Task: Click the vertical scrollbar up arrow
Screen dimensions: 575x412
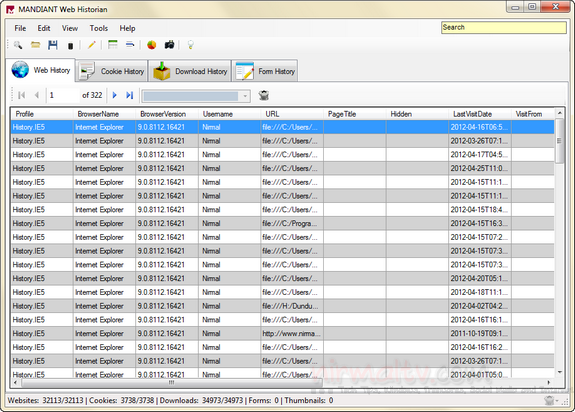Action: click(560, 113)
